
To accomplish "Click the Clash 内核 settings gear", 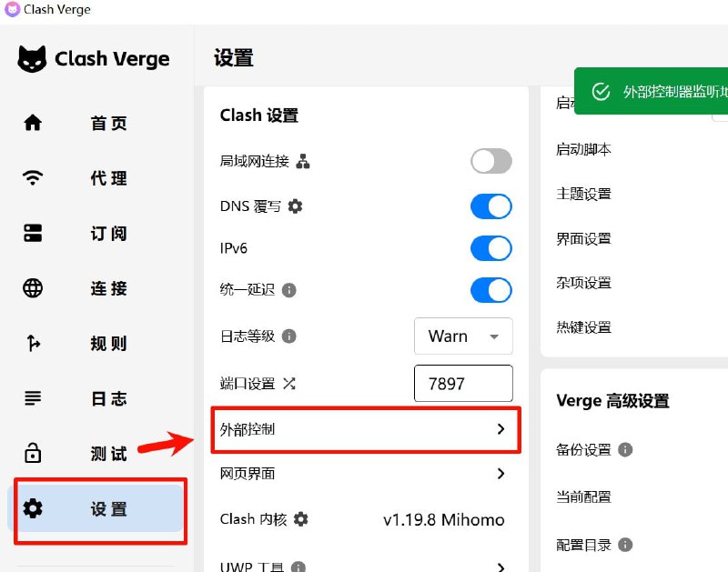I will coord(299,519).
